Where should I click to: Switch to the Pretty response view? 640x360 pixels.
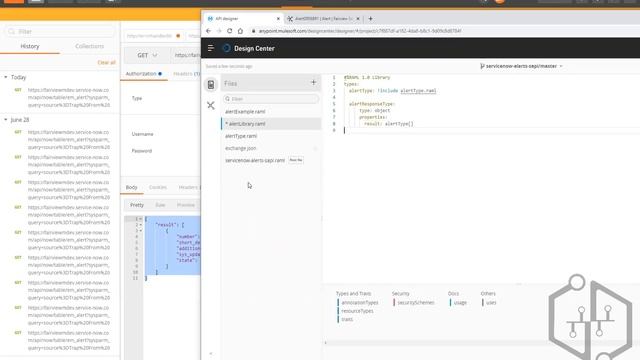(137, 205)
